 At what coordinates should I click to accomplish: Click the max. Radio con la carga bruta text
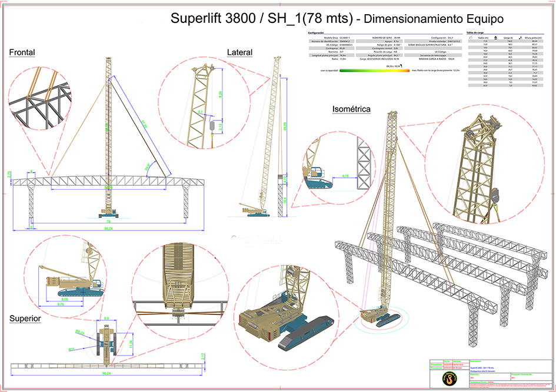point(436,71)
